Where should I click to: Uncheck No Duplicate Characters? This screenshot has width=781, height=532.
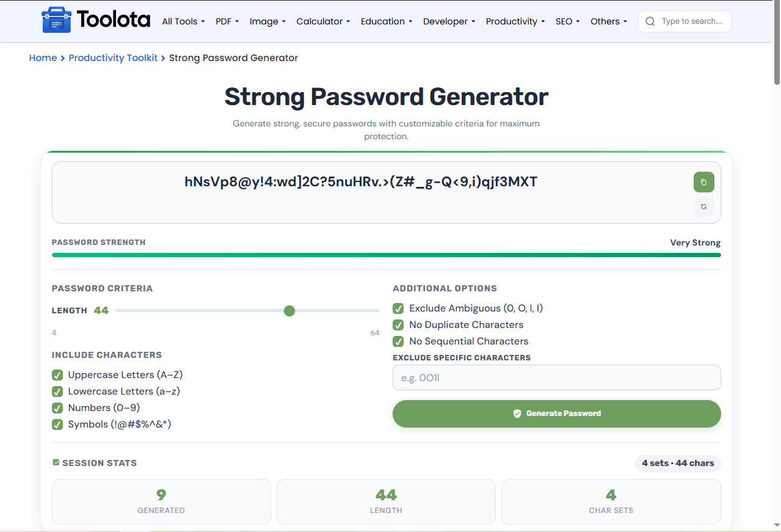point(398,325)
